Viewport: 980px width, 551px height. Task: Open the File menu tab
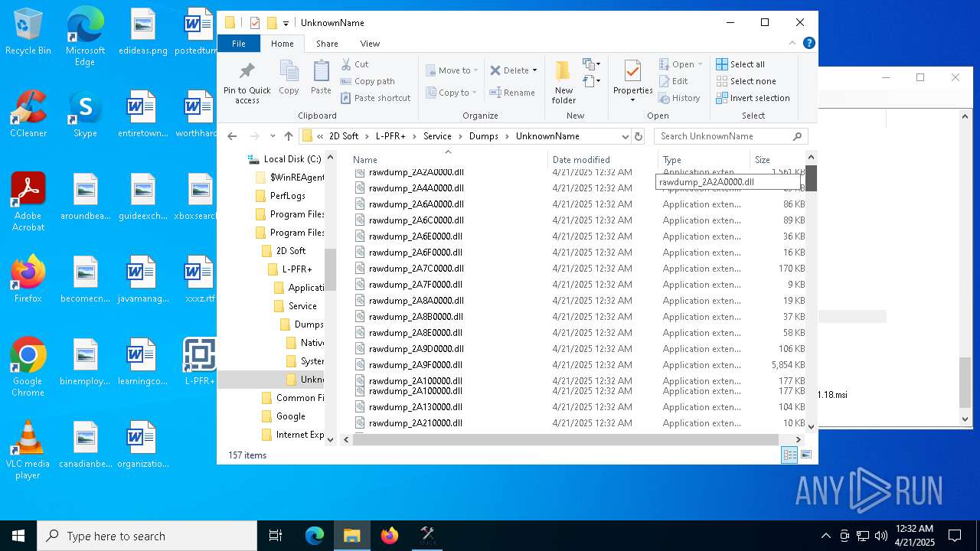(239, 44)
